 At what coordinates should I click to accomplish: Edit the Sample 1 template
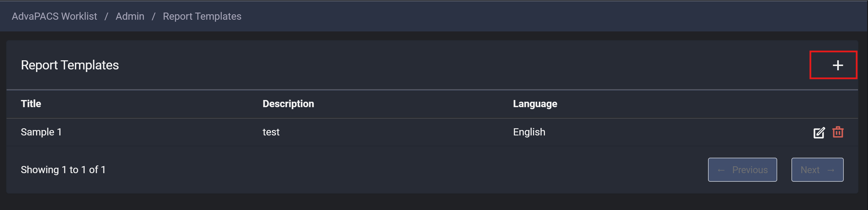[x=819, y=133]
